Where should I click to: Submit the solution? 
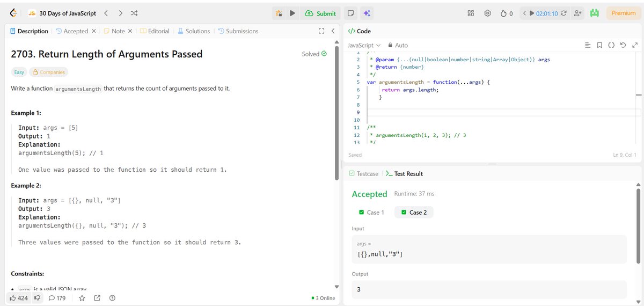click(320, 13)
